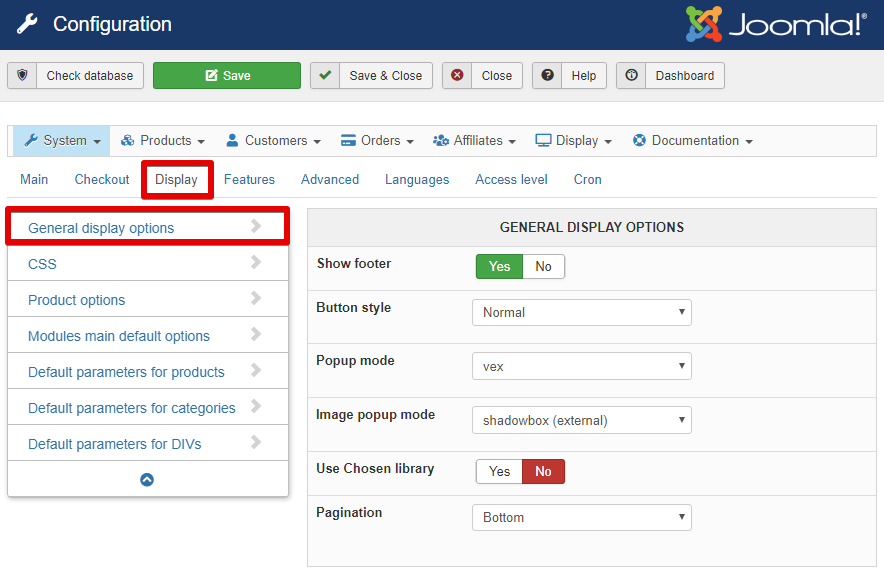Click the green checkmark icon on Save & Close
The width and height of the screenshot is (884, 572).
tap(325, 75)
